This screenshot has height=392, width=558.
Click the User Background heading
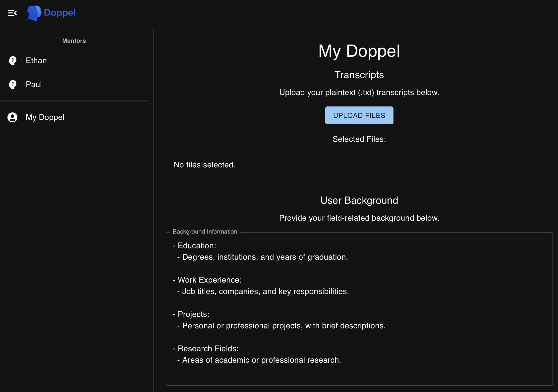pos(359,200)
